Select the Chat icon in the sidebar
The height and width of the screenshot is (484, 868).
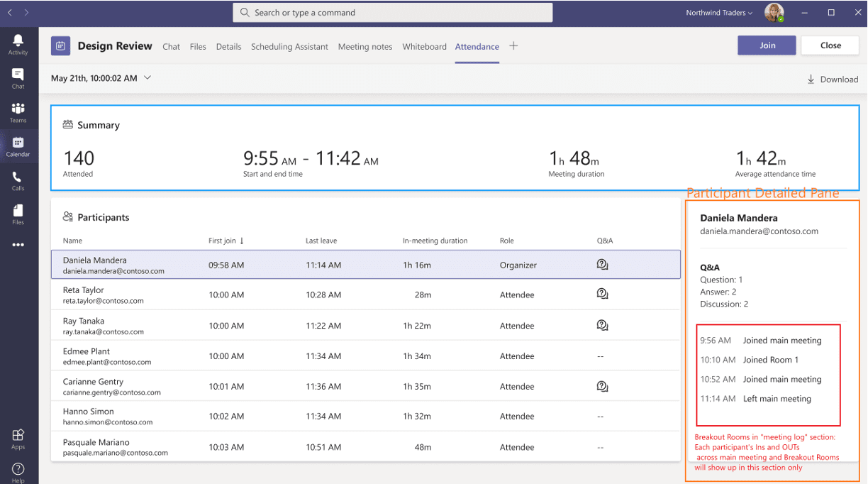click(x=18, y=78)
